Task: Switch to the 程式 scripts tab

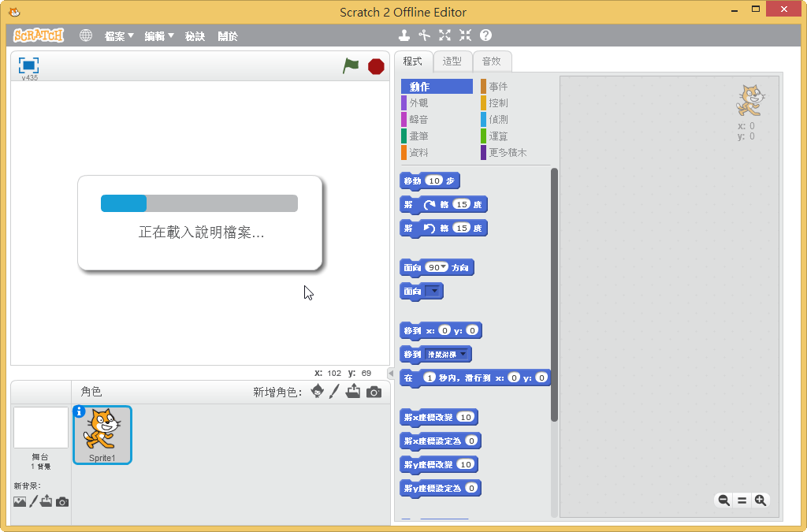Action: (413, 61)
